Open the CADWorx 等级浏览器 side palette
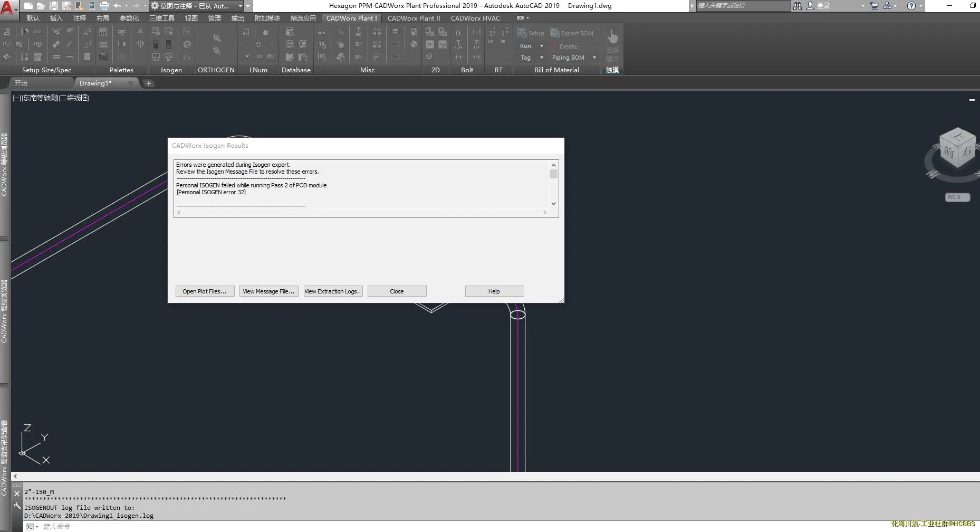This screenshot has height=532, width=980. pyautogui.click(x=4, y=165)
